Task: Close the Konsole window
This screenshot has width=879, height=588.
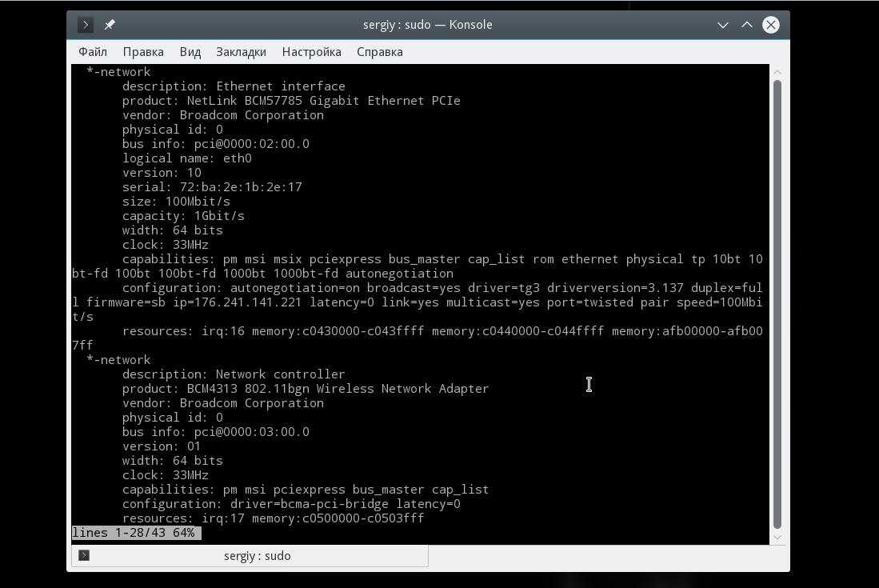Action: click(771, 25)
